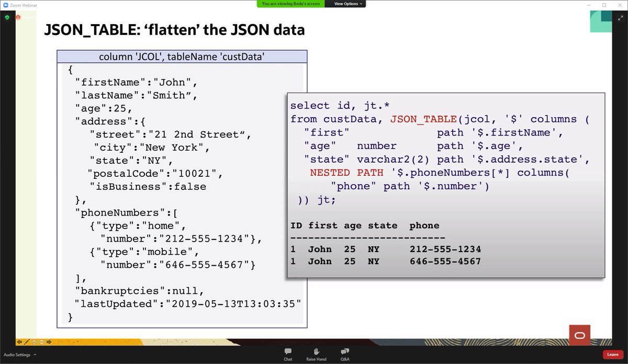The width and height of the screenshot is (628, 364).
Task: Click the red recording indicator icon
Action: click(18, 17)
